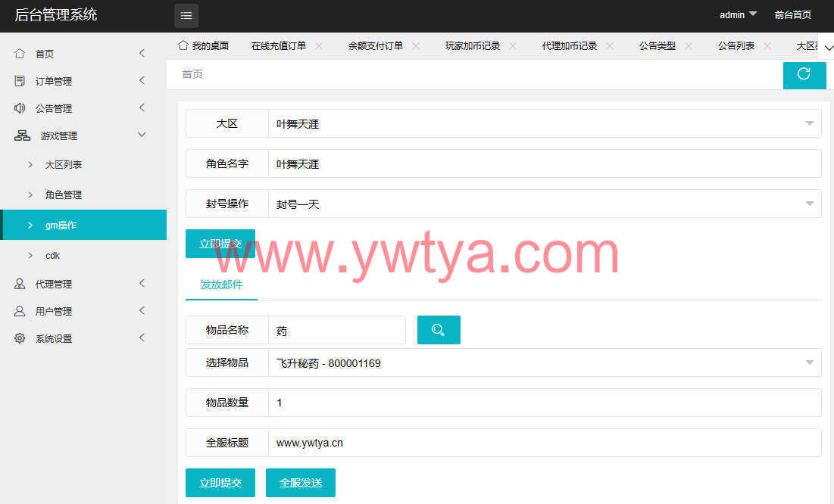Collapse the 游戏管理 menu arrow
The width and height of the screenshot is (834, 504).
click(142, 135)
